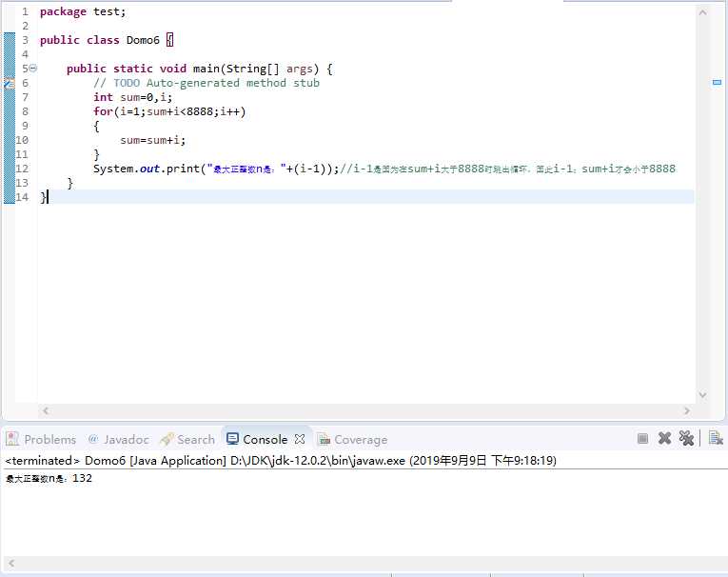
Task: Remove all terminated launches via double-X icon
Action: coord(686,438)
